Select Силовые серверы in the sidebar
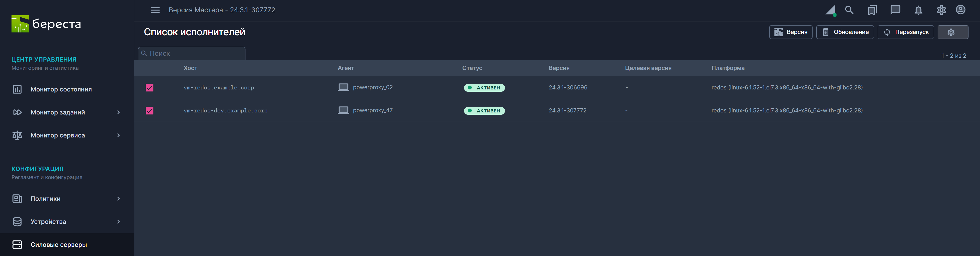 click(x=59, y=245)
